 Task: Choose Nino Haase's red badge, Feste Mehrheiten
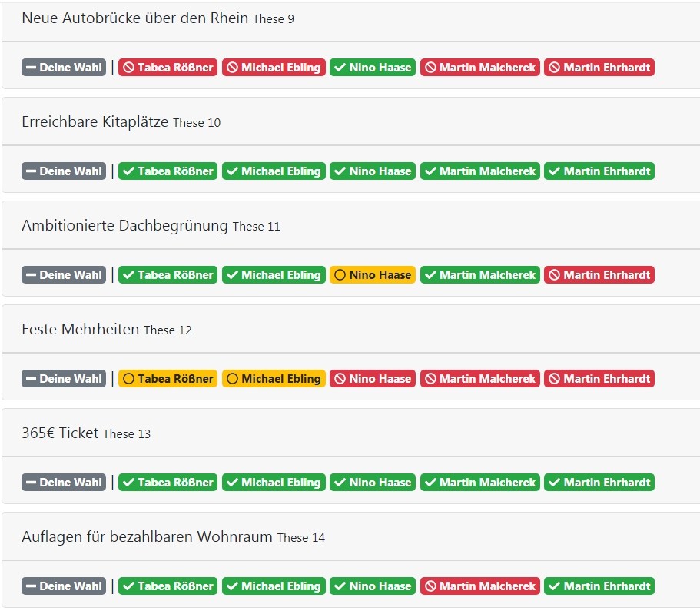click(373, 378)
